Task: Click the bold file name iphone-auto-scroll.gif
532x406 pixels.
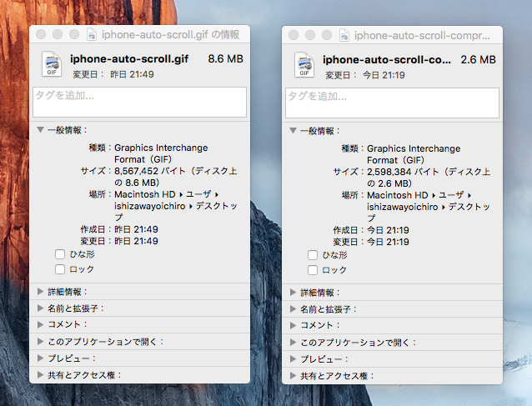Action: [129, 59]
